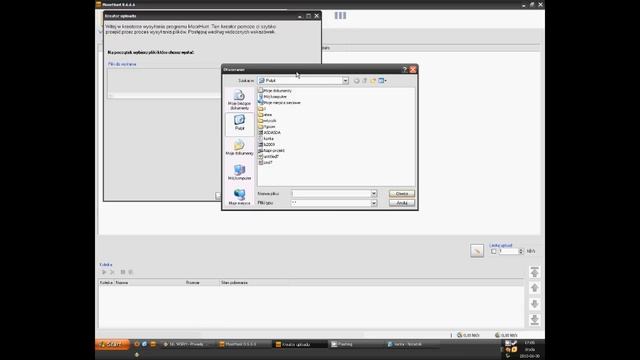Click the 'Stan pobierania' column header
Viewport: 640px width, 360px height.
(235, 282)
